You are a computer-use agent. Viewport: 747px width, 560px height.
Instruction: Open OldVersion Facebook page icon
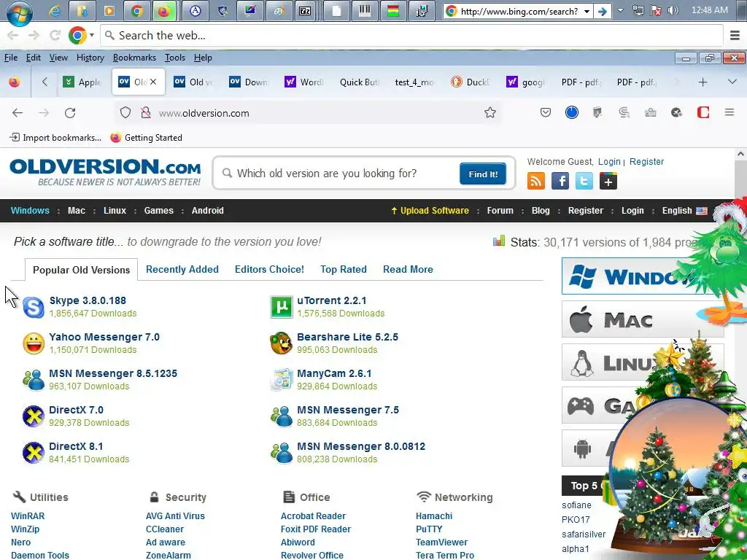click(x=560, y=181)
